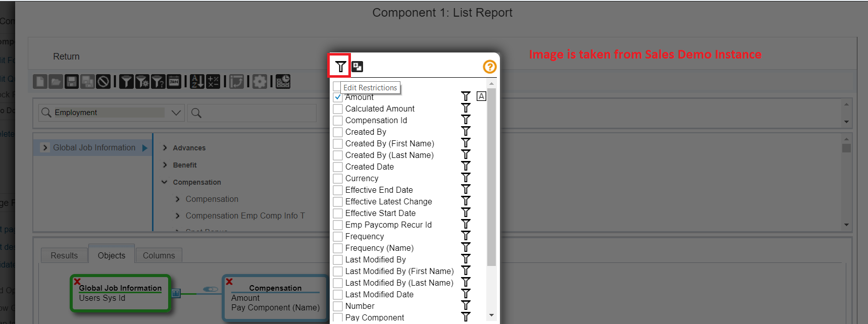Expand the Benefit tree node

tap(165, 165)
